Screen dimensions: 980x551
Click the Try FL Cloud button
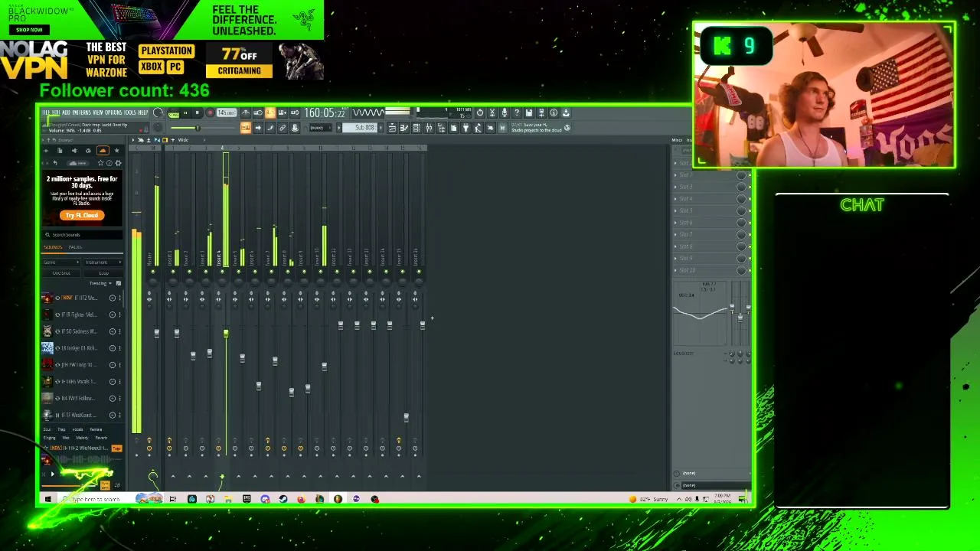[x=81, y=216]
